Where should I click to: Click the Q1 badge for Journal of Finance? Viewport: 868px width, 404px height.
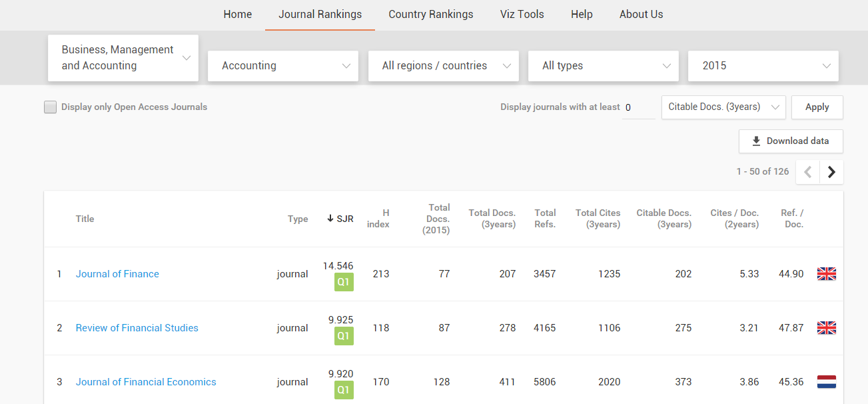(x=344, y=282)
